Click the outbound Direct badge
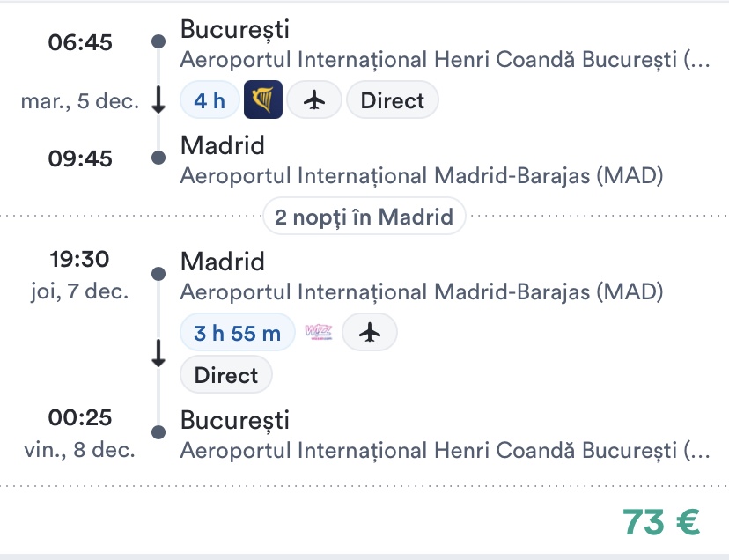Screen dimensions: 729x560 (x=393, y=100)
